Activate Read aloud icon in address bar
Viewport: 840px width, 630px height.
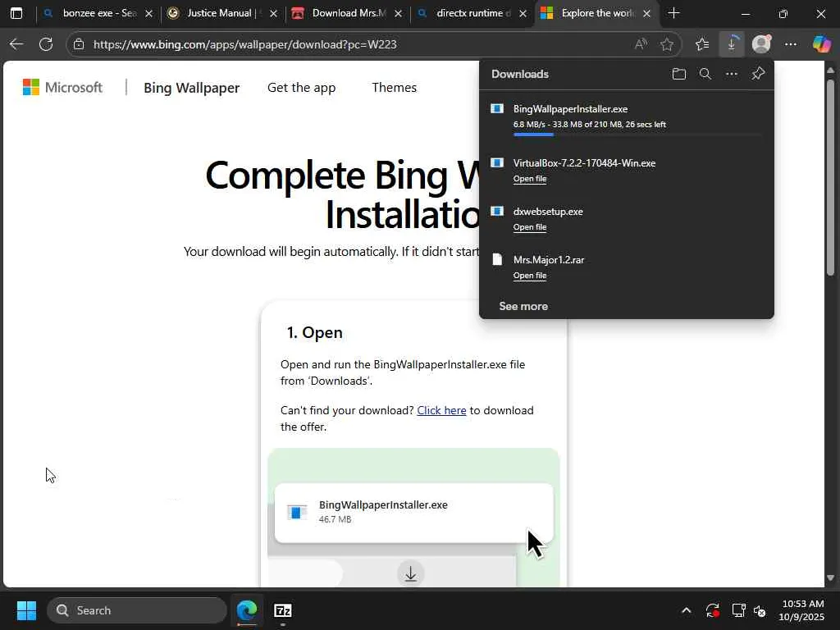coord(641,44)
